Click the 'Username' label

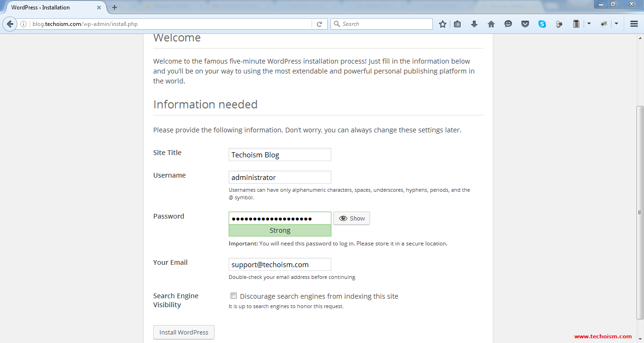tap(169, 175)
